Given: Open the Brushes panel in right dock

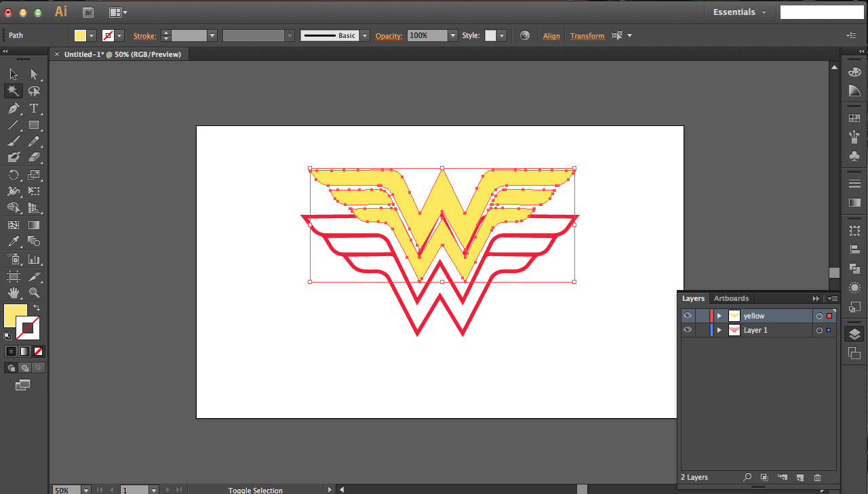Looking at the screenshot, I should [x=854, y=138].
